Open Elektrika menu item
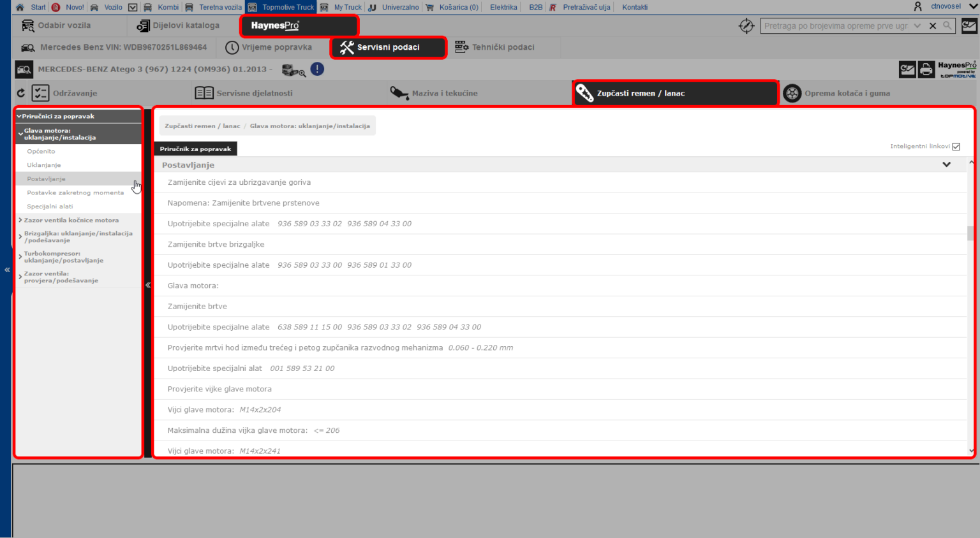The image size is (980, 538). click(x=503, y=7)
